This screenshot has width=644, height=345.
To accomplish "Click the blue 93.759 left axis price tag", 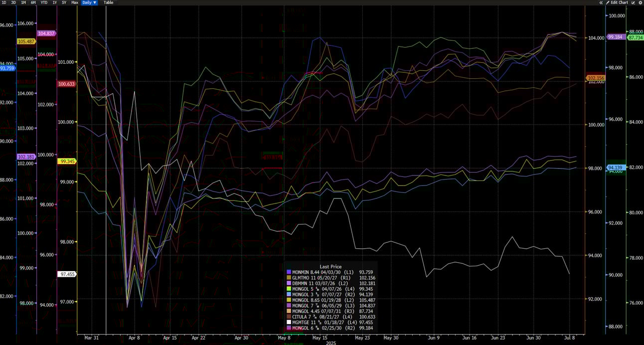I will pos(7,68).
